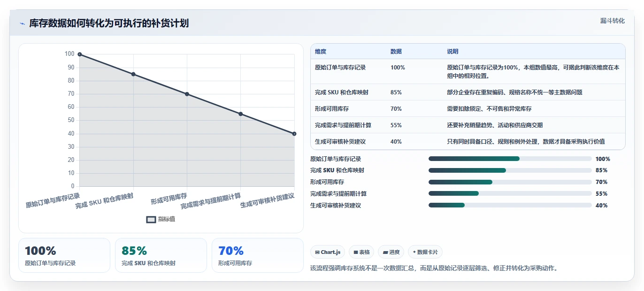Click the 完成需求与提前期计算 table cell
Viewport: 644px width, 291px height.
tap(343, 125)
